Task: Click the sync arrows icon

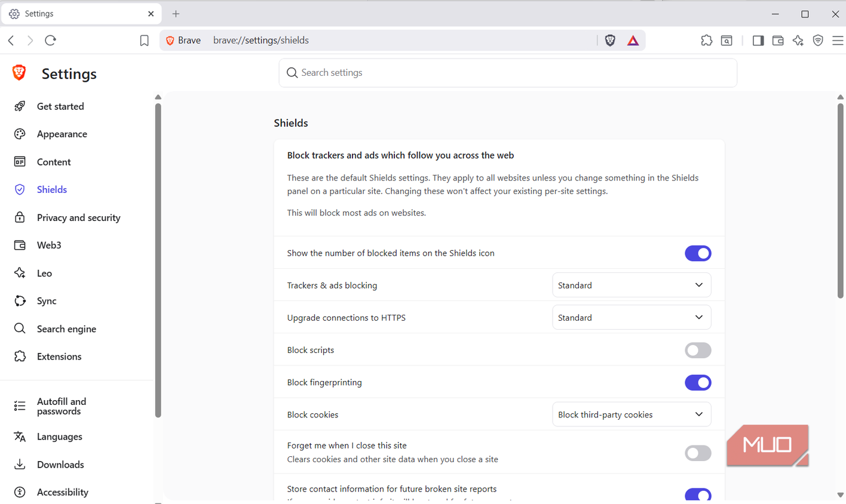Action: [20, 301]
